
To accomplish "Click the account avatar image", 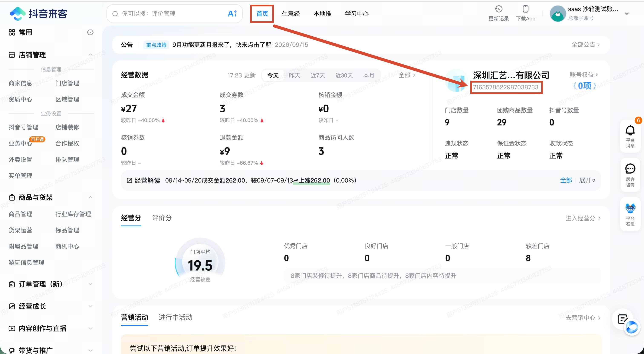I will pos(558,13).
